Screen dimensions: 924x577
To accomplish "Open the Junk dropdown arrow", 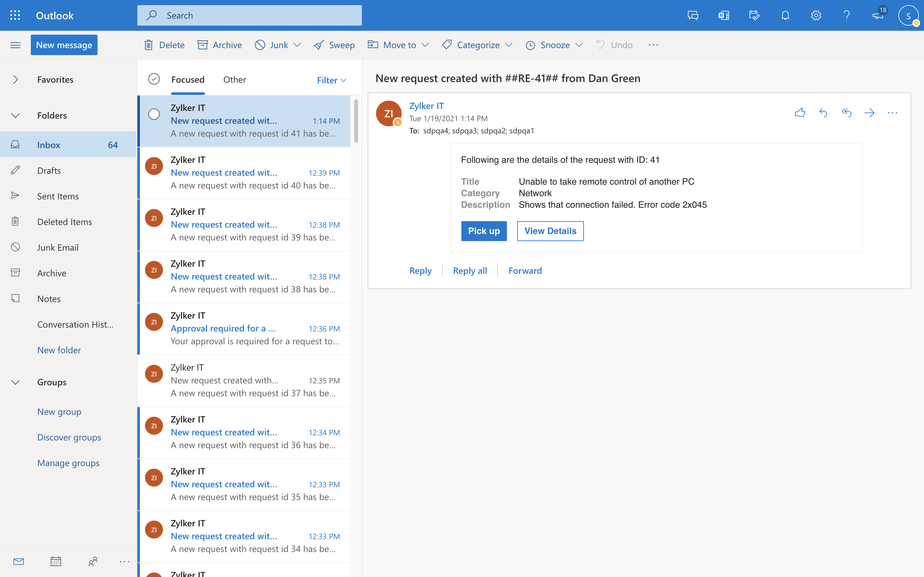I will coord(297,45).
